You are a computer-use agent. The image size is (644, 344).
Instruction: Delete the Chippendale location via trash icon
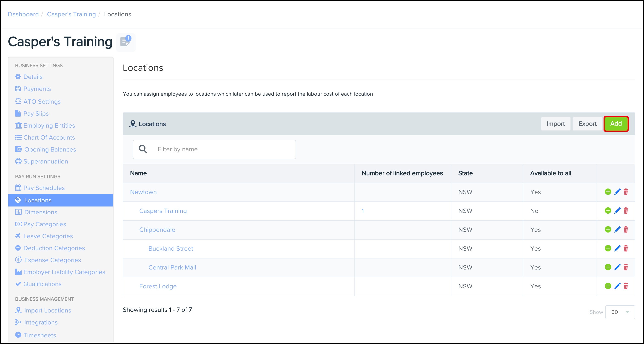point(626,230)
